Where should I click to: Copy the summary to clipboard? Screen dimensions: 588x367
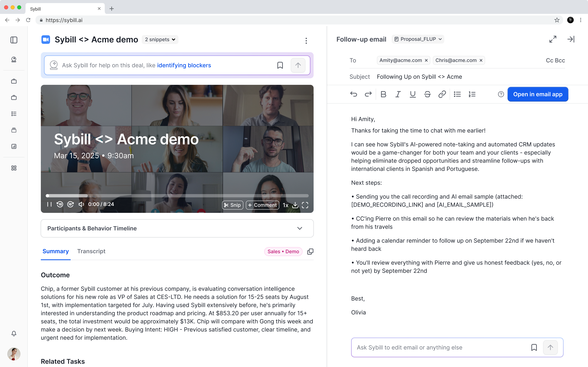coord(310,251)
